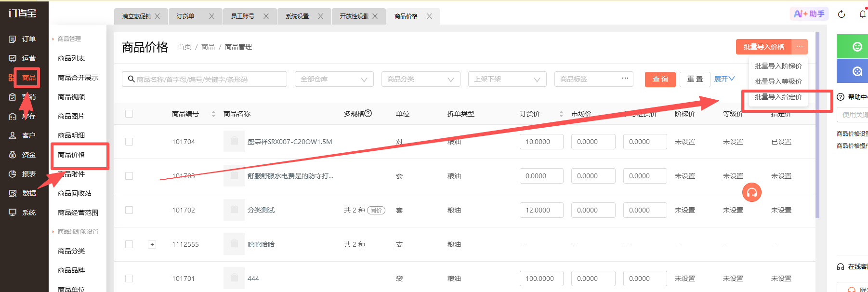
Task: Click the AI+助手 assistant icon
Action: click(809, 14)
